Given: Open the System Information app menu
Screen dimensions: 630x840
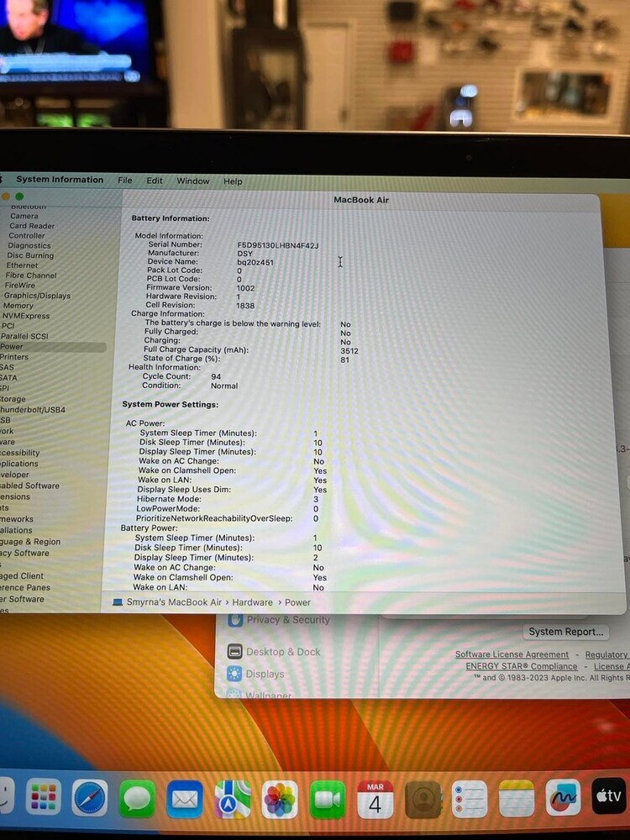Looking at the screenshot, I should (60, 180).
